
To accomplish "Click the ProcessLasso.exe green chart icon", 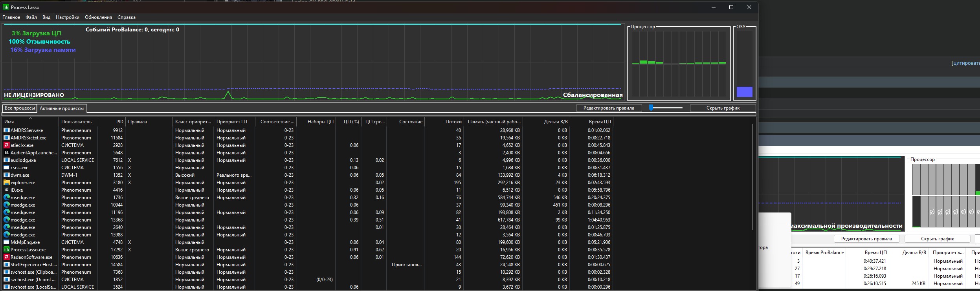I will (6, 250).
